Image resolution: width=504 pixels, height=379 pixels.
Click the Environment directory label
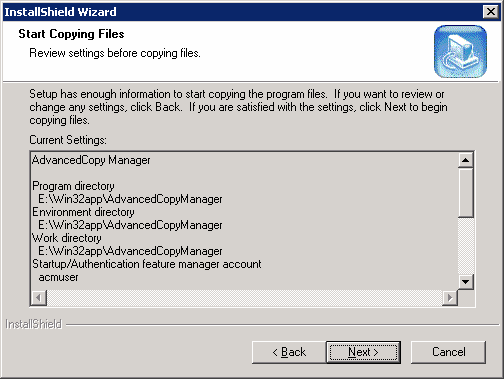pyautogui.click(x=83, y=212)
